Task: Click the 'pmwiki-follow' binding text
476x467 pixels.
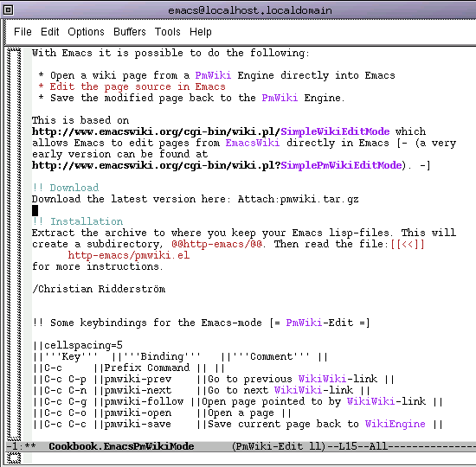Action: [x=144, y=401]
